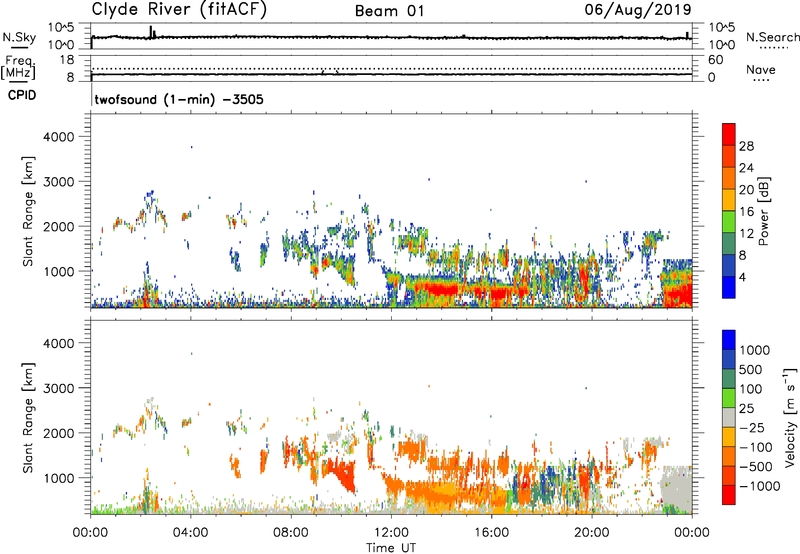Click the blue top of velocity colorbar
Image resolution: width=800 pixels, height=554 pixels.
tap(729, 339)
